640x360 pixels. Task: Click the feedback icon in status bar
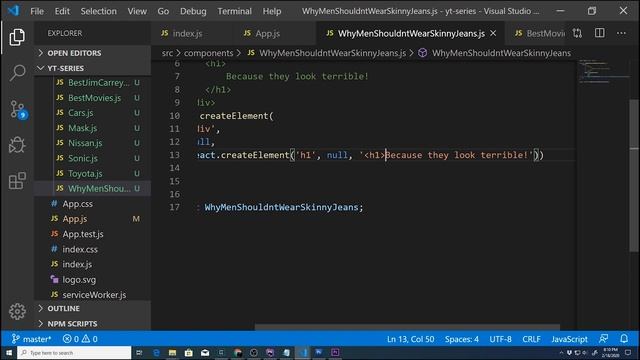603,339
